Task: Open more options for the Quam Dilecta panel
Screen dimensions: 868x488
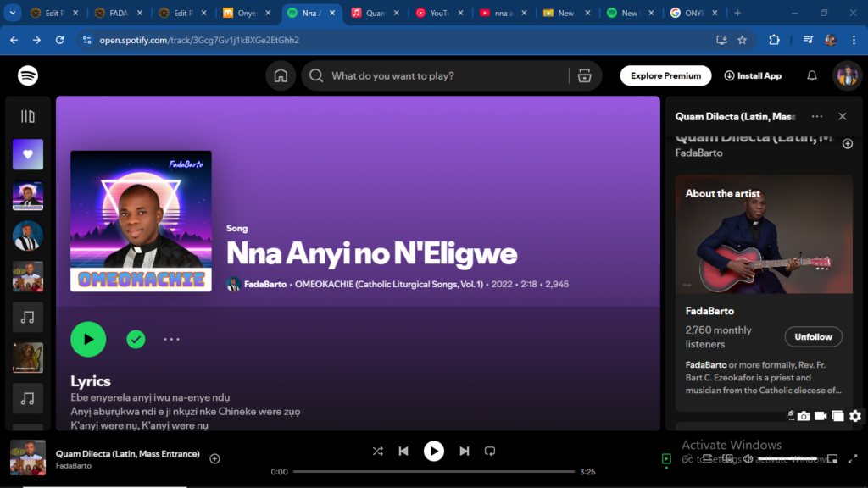Action: tap(816, 116)
